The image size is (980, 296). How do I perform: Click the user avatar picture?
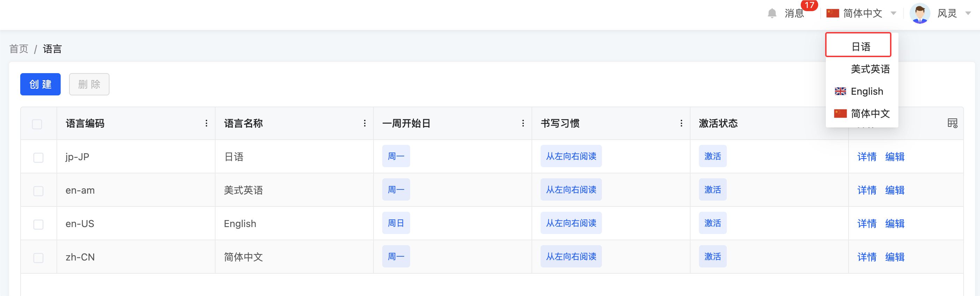[x=920, y=14]
